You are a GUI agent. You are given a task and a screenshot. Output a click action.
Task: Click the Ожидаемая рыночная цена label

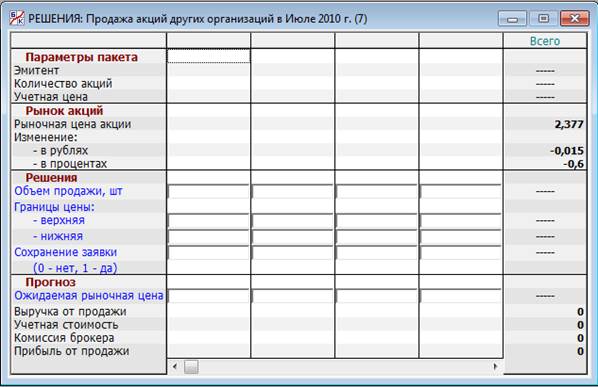click(x=88, y=296)
